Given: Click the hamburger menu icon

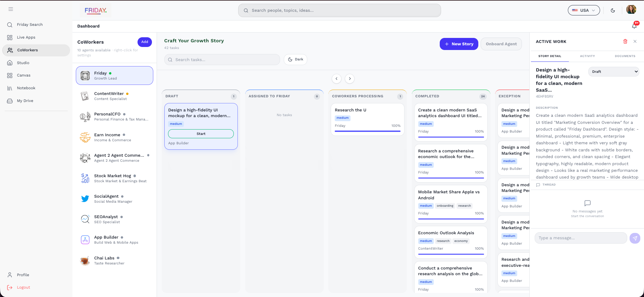Looking at the screenshot, I should [x=11, y=9].
